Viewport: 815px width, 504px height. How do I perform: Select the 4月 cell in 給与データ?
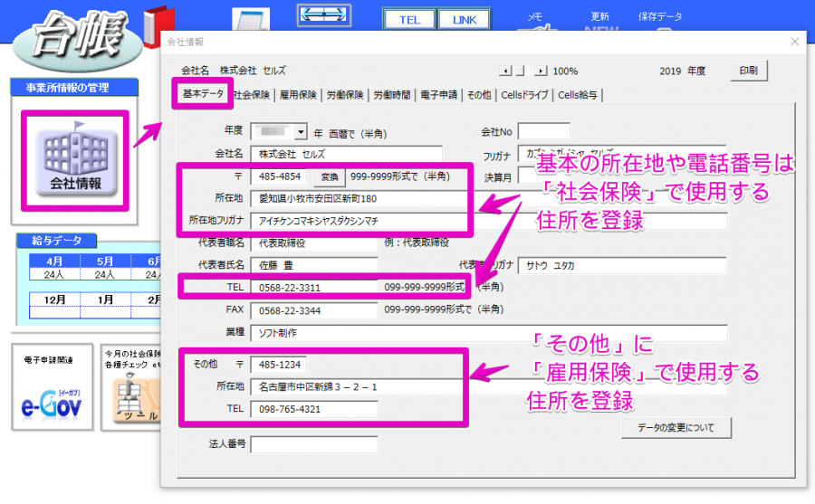point(54,262)
